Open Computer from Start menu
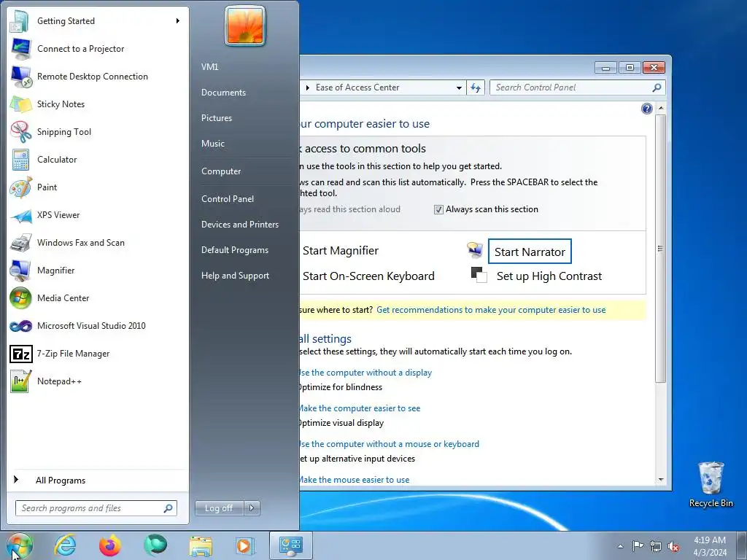The height and width of the screenshot is (560, 747). click(x=220, y=171)
